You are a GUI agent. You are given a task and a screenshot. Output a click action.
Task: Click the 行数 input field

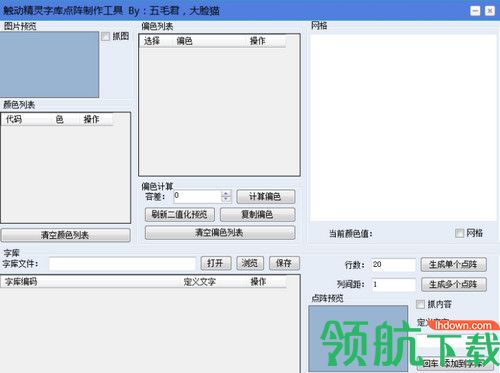(x=394, y=265)
